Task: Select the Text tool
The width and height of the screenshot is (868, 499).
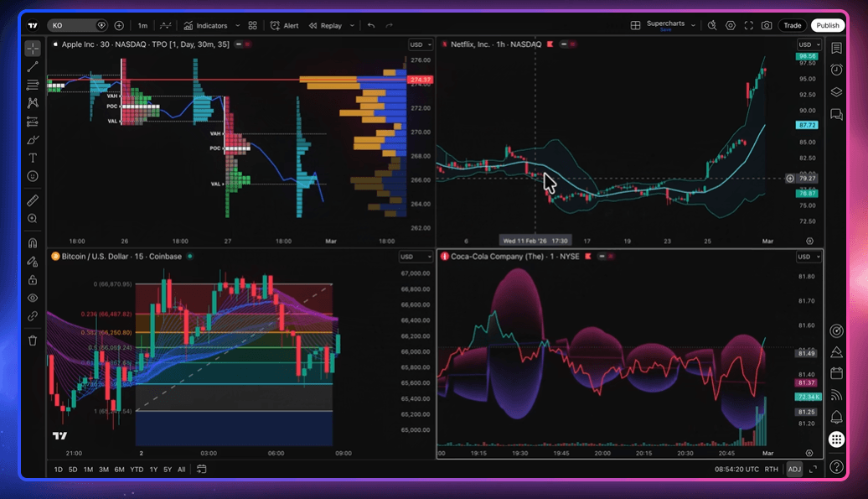Action: tap(33, 158)
